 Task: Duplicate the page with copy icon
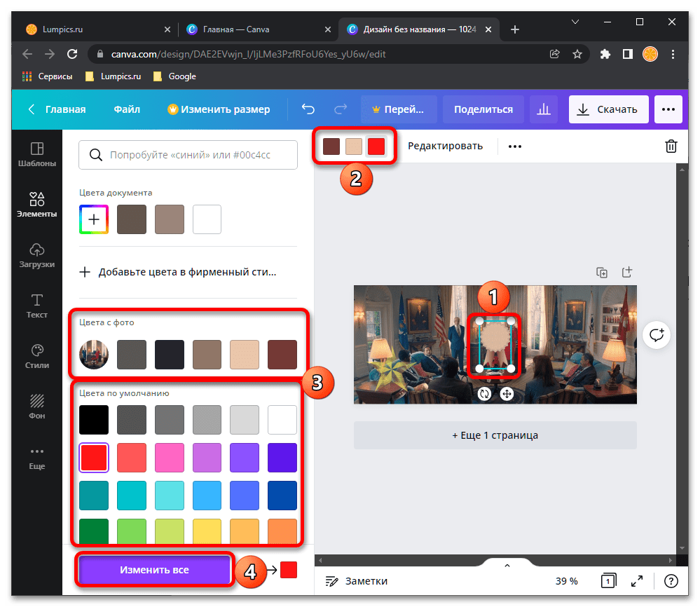(602, 272)
